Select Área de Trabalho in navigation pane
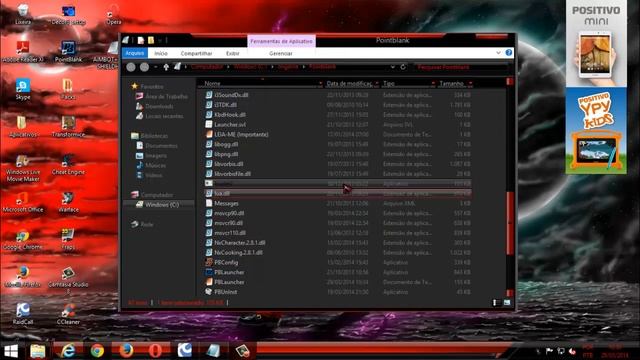This screenshot has width=640, height=360. coord(162,96)
